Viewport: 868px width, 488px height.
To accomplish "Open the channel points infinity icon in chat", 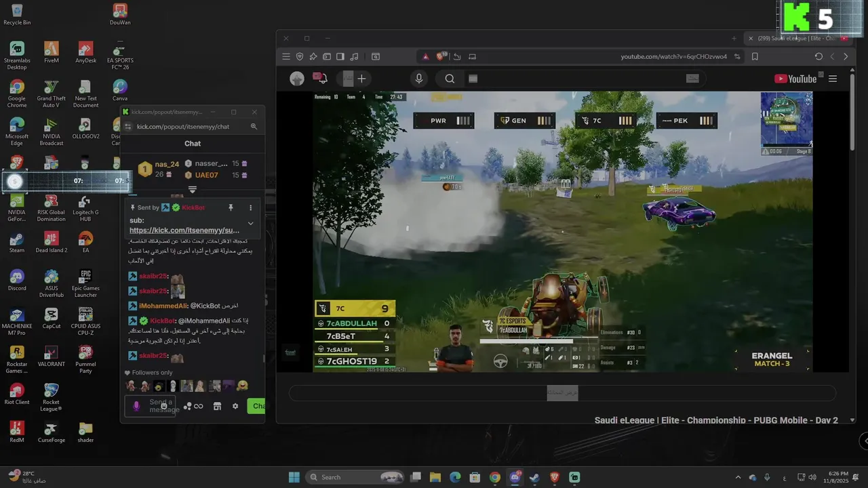I will tap(198, 406).
